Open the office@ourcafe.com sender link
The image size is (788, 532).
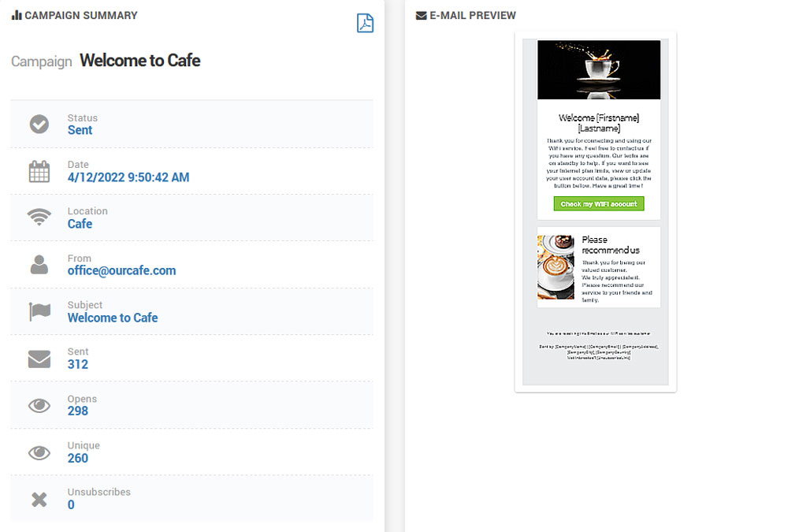pos(121,270)
